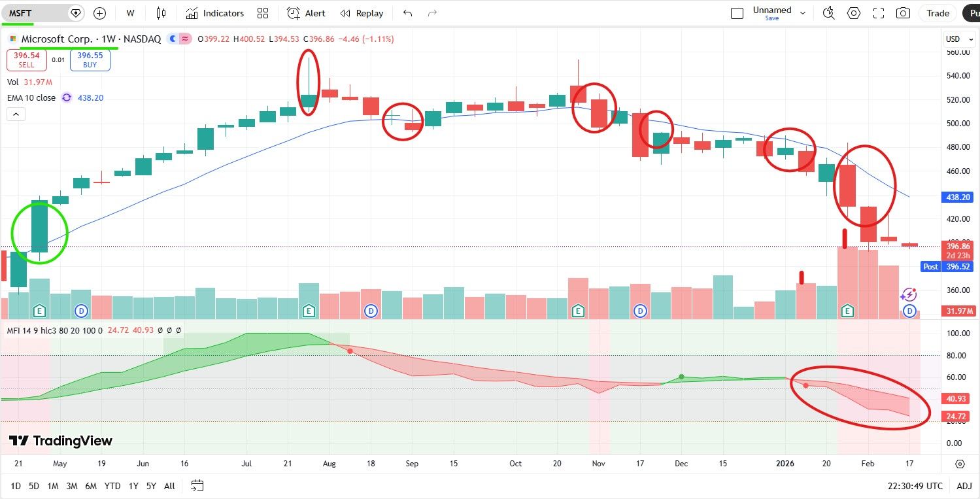Viewport: 980px width, 499px height.
Task: Save the Unnamed chart layout
Action: (772, 18)
